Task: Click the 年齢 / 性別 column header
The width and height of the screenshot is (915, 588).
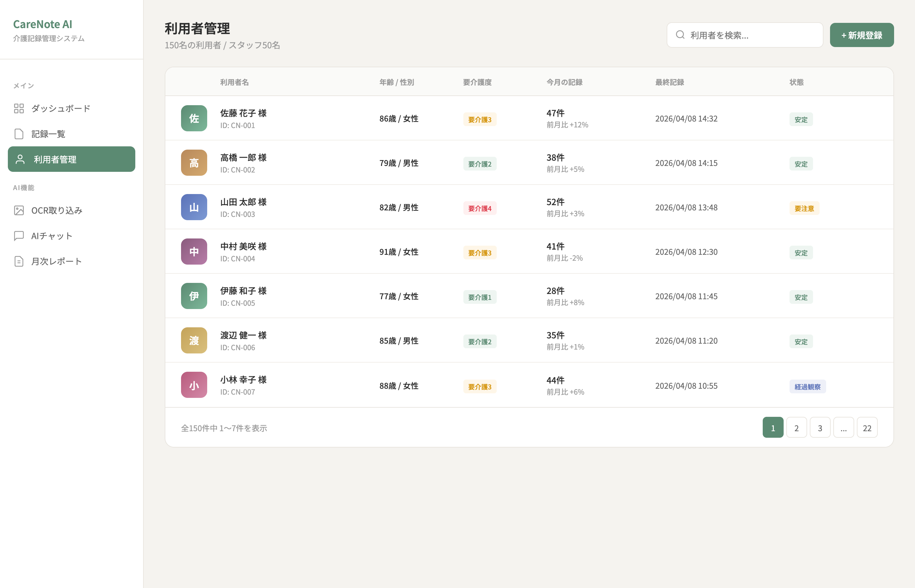Action: (x=396, y=82)
